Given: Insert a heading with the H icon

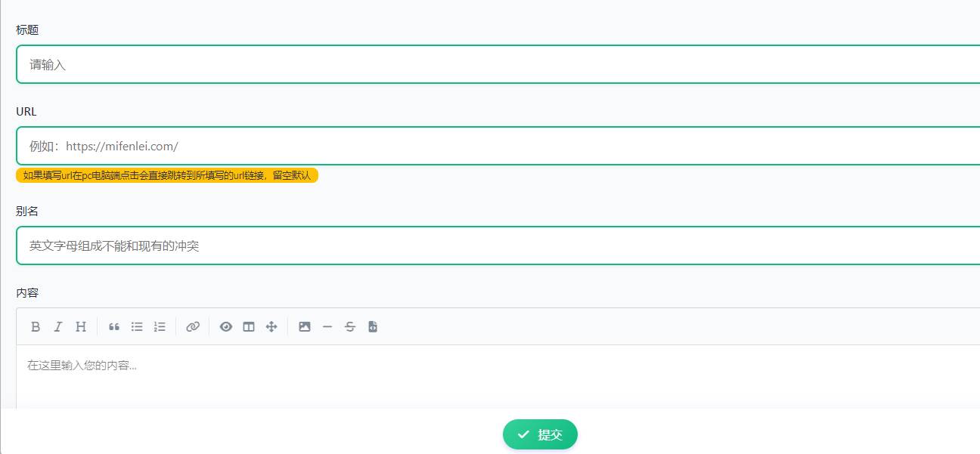Looking at the screenshot, I should (x=81, y=326).
